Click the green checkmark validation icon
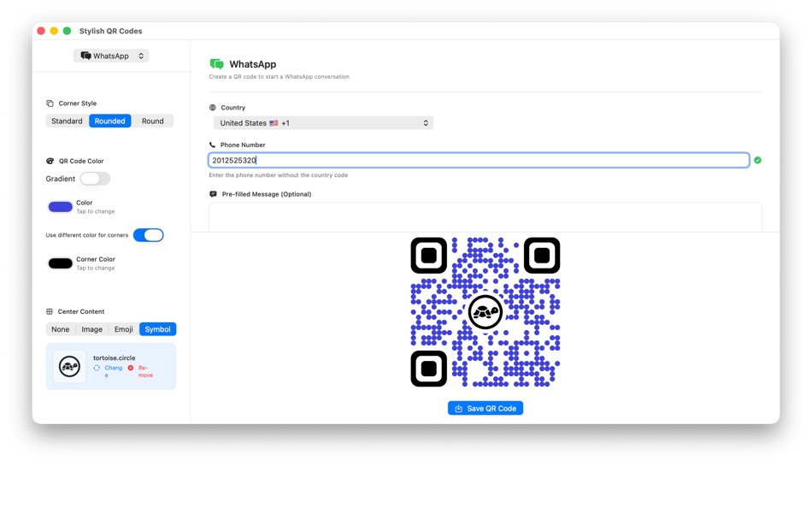 point(756,159)
